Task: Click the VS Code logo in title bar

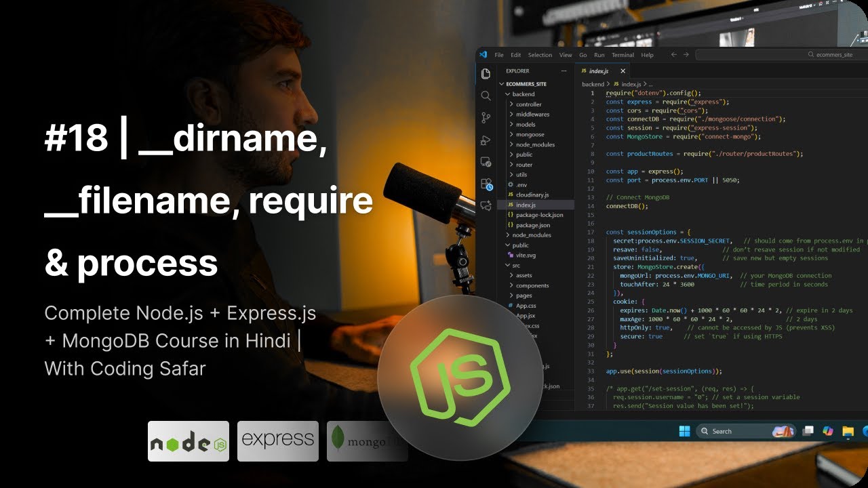Action: coord(483,55)
